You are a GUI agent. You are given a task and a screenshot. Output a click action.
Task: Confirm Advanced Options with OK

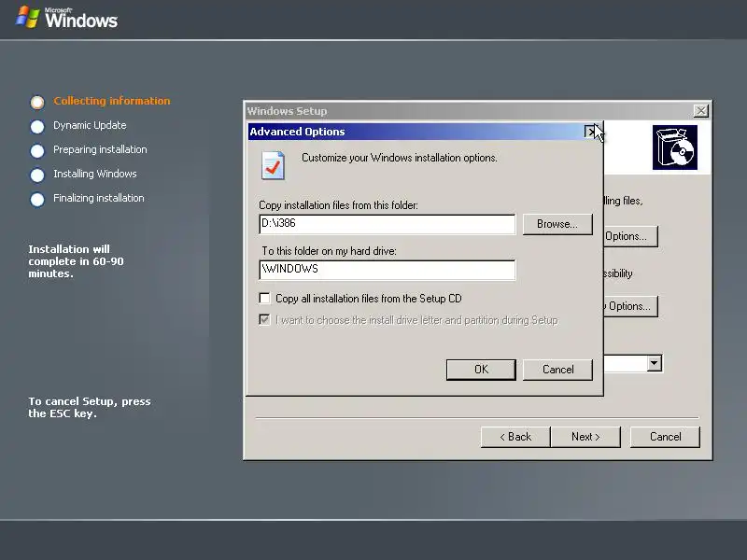click(x=481, y=370)
